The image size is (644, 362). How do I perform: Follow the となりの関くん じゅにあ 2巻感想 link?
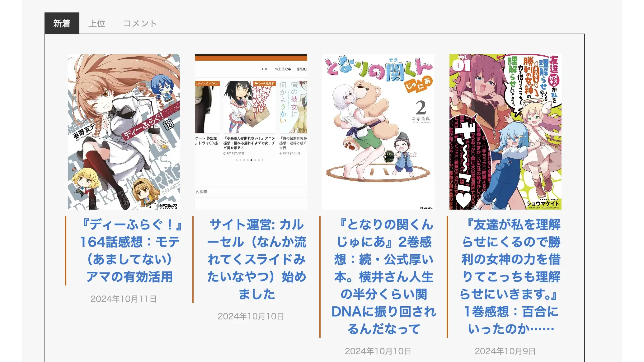(x=384, y=277)
